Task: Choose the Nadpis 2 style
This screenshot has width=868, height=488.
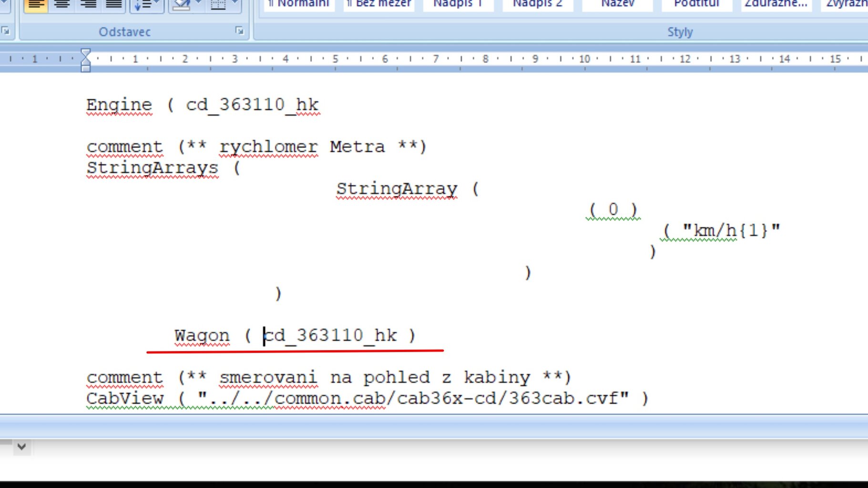Action: pos(538,4)
